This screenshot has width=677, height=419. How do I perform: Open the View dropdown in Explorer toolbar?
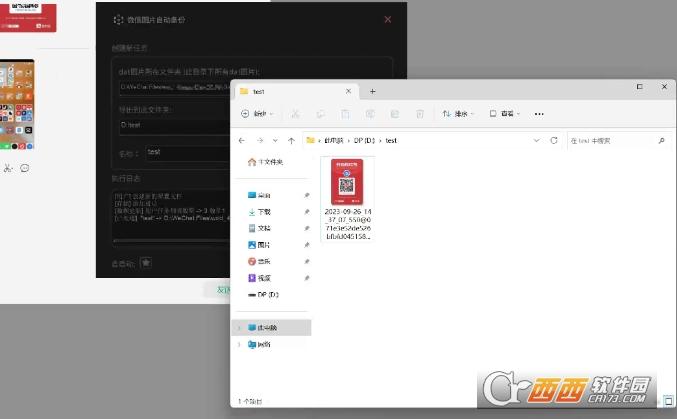click(505, 114)
